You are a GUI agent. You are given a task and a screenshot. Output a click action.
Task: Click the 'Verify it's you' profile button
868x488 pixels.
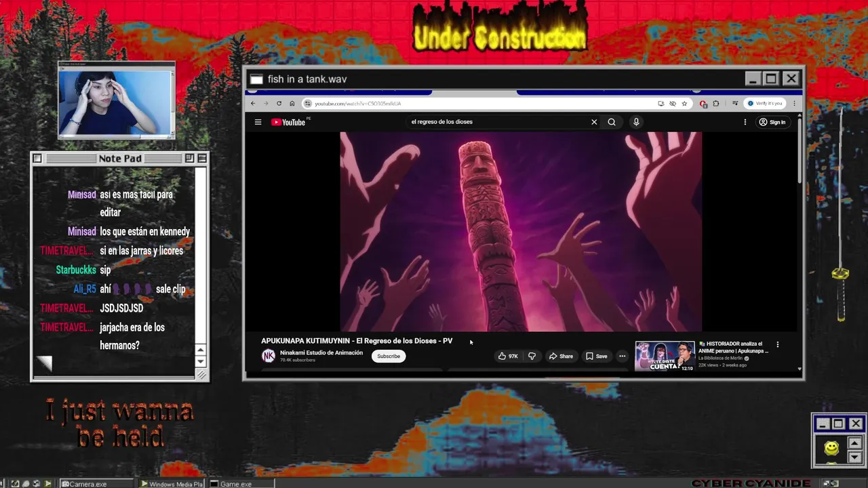click(x=765, y=104)
